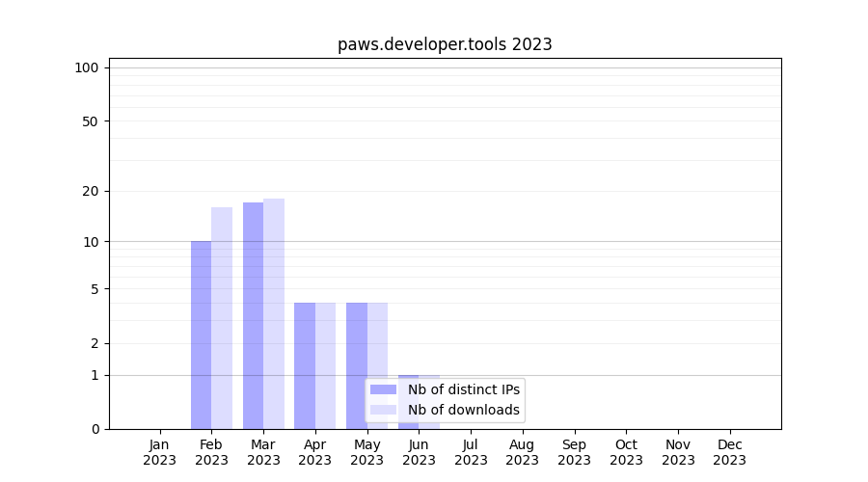Pick the May 2023 downloads bar
The width and height of the screenshot is (868, 482).
click(377, 365)
